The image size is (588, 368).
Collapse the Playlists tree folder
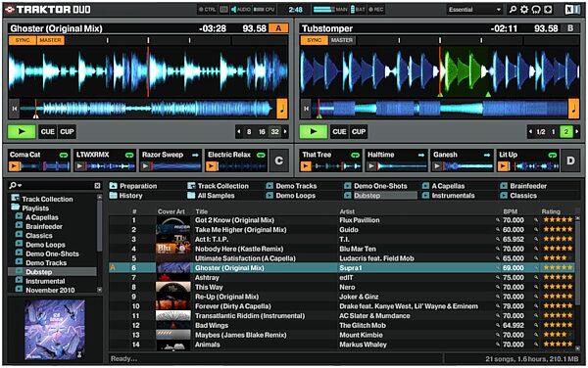15,207
